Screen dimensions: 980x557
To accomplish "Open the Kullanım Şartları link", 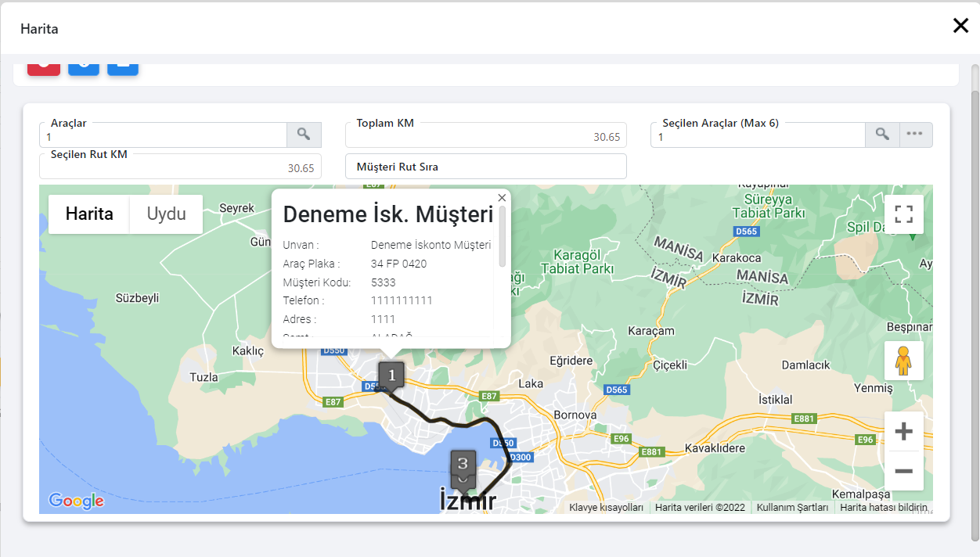I will [x=792, y=508].
